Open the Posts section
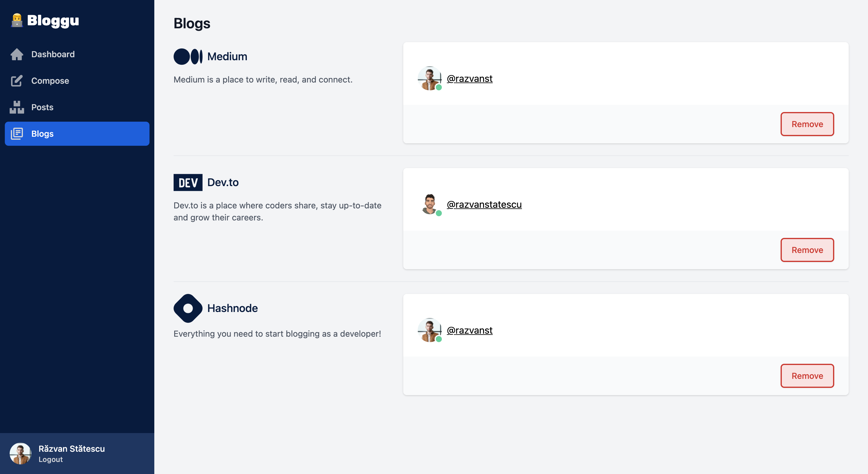The image size is (868, 474). 42,108
